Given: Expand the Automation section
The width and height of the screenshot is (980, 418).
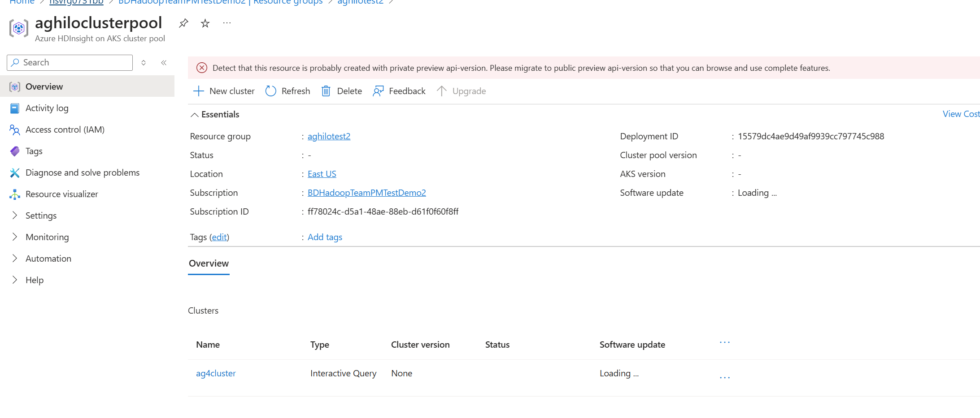Looking at the screenshot, I should pyautogui.click(x=15, y=259).
